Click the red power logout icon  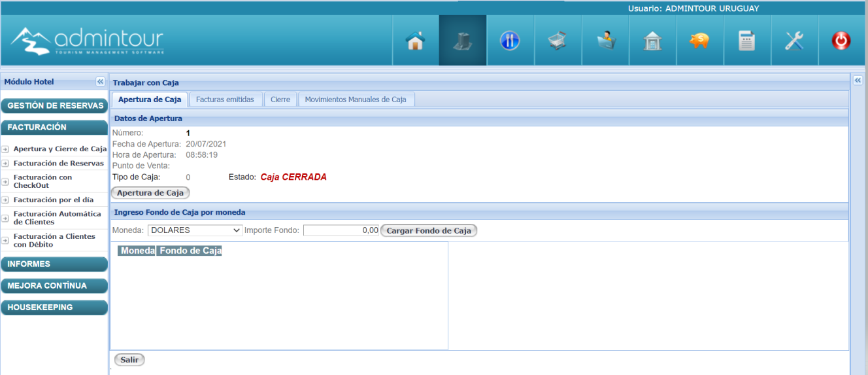(x=841, y=41)
